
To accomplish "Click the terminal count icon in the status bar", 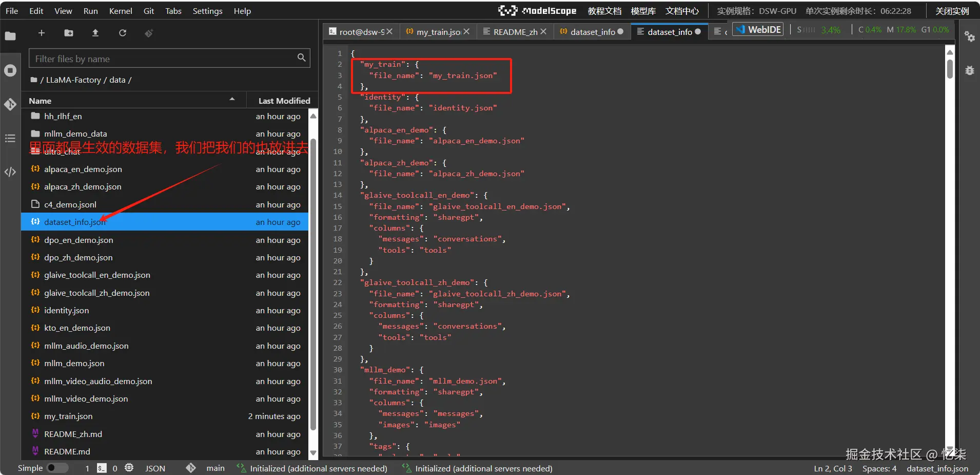I will 102,468.
